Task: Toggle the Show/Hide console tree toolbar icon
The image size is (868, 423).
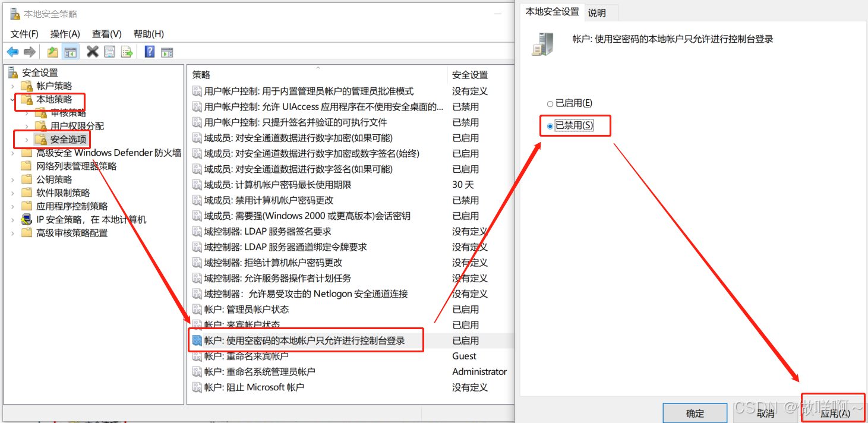Action: [71, 52]
